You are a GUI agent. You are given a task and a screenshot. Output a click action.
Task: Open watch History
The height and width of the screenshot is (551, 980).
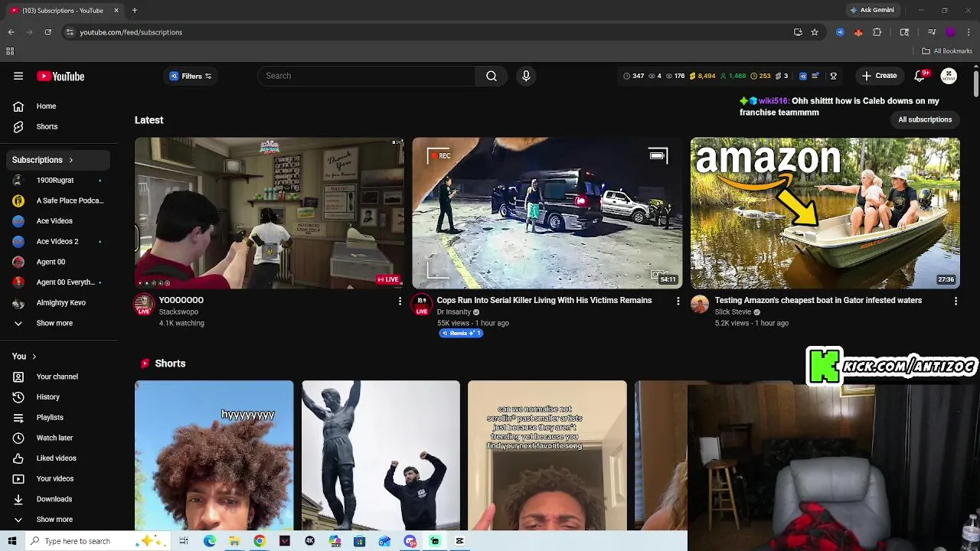point(58,397)
